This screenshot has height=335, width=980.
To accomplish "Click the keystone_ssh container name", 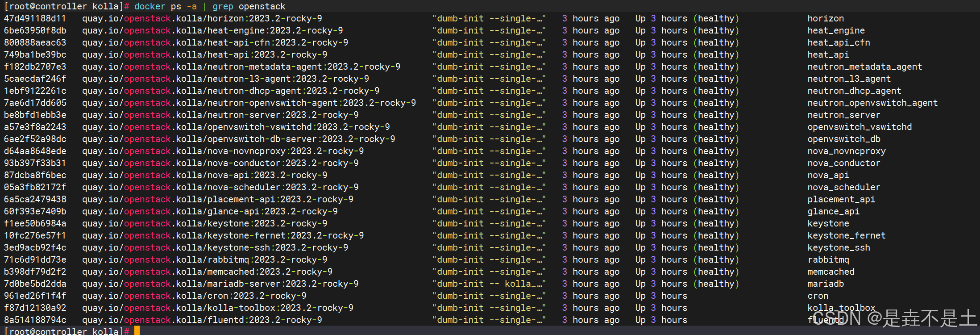I will (x=839, y=247).
